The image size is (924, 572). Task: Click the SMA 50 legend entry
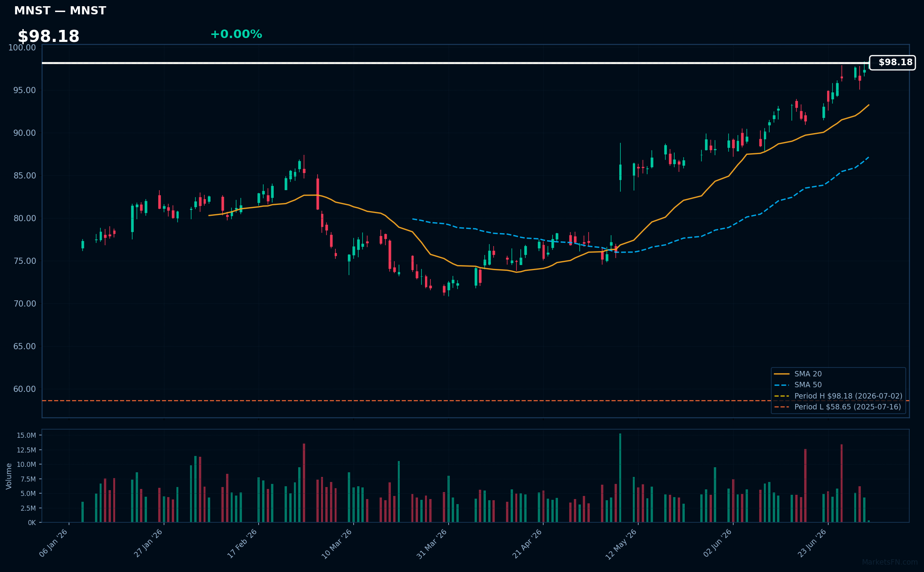(x=808, y=385)
